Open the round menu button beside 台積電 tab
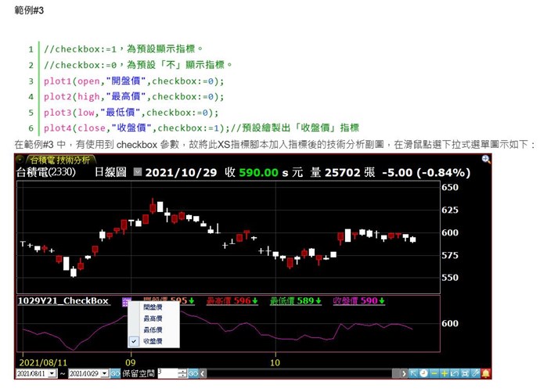540x392 pixels. pos(20,160)
